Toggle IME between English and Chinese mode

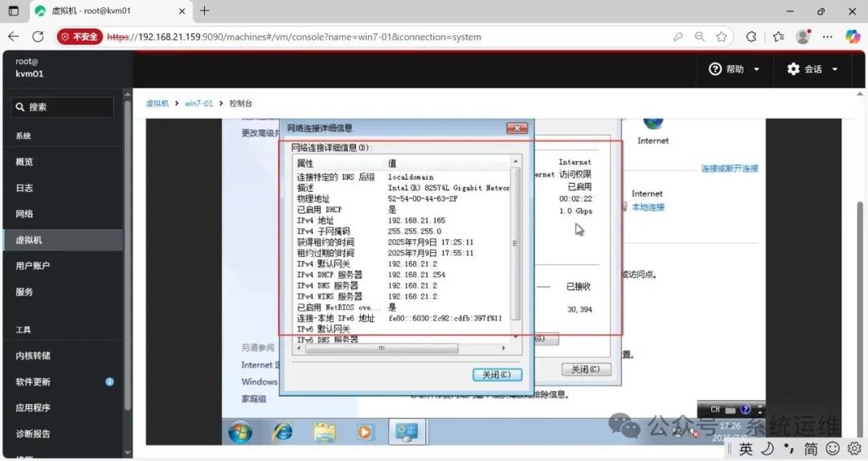tap(747, 448)
